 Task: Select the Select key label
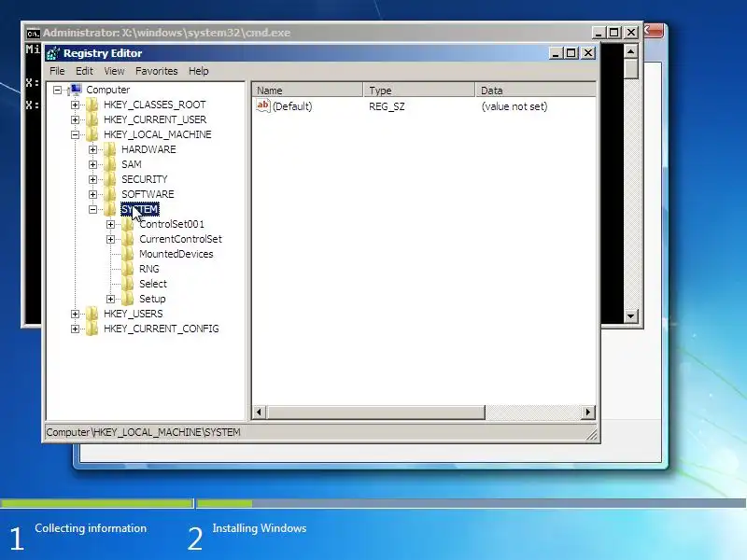point(153,284)
